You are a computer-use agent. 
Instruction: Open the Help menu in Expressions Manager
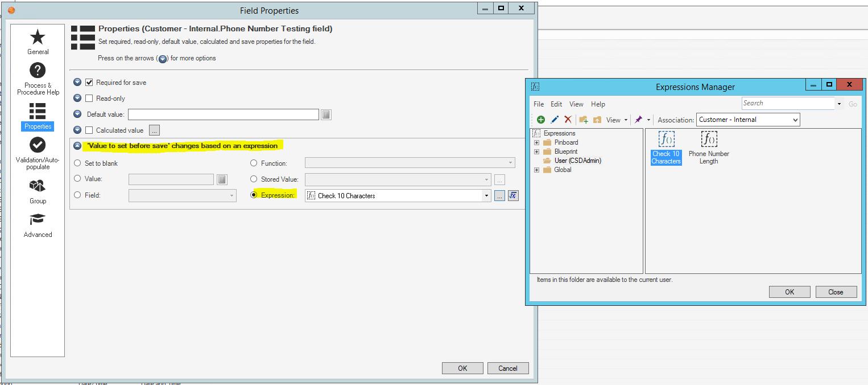pos(598,104)
